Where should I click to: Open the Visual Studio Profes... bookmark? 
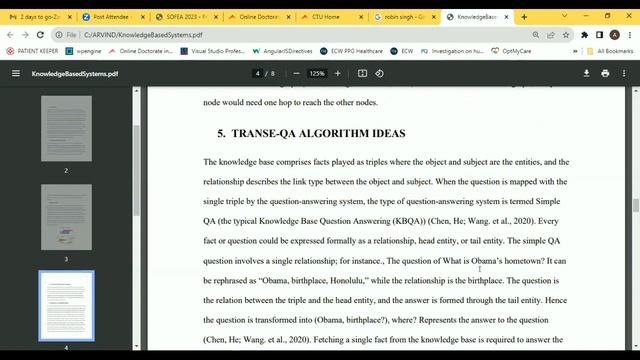[x=213, y=51]
